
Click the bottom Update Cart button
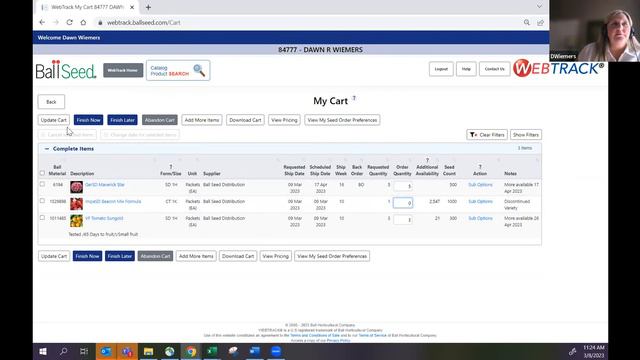click(x=54, y=256)
